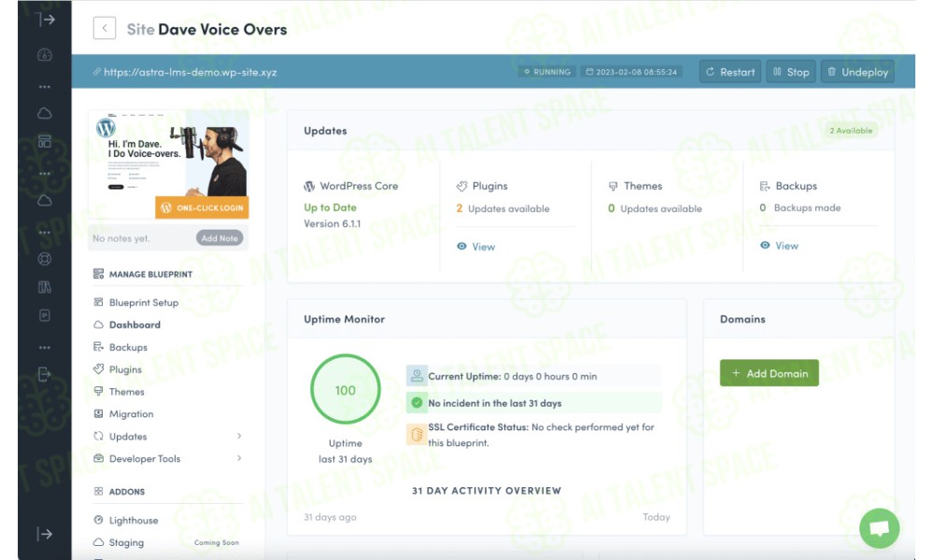Click the green check icon beside No incident
Screen dimensions: 934x560
[x=417, y=403]
